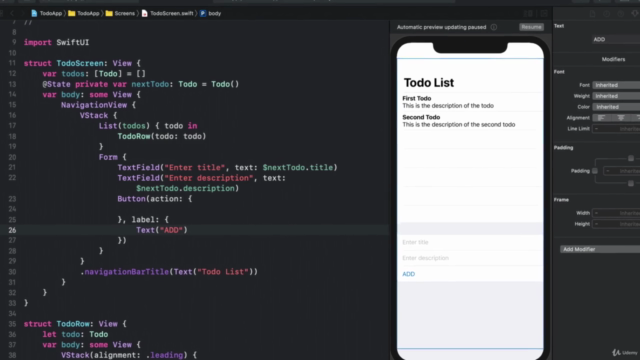Click line number 26 in the gutter
The height and width of the screenshot is (360, 640).
[12, 230]
